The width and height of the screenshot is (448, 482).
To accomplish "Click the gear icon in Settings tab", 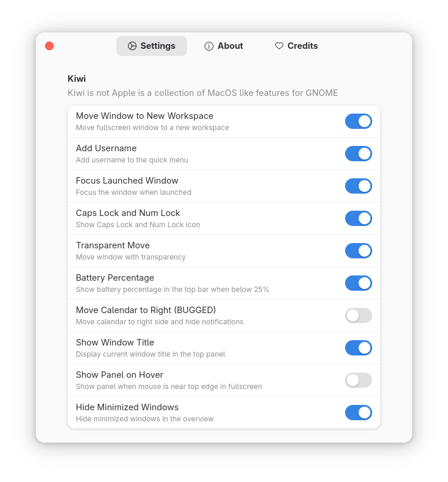I will click(132, 46).
